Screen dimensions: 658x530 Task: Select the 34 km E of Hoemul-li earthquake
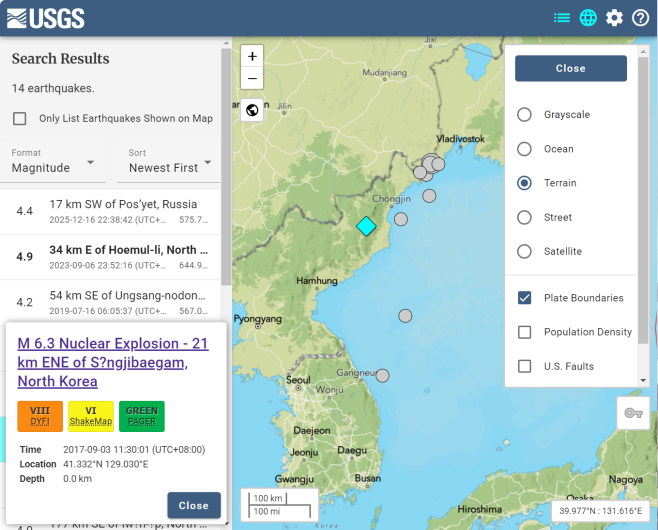pos(110,257)
